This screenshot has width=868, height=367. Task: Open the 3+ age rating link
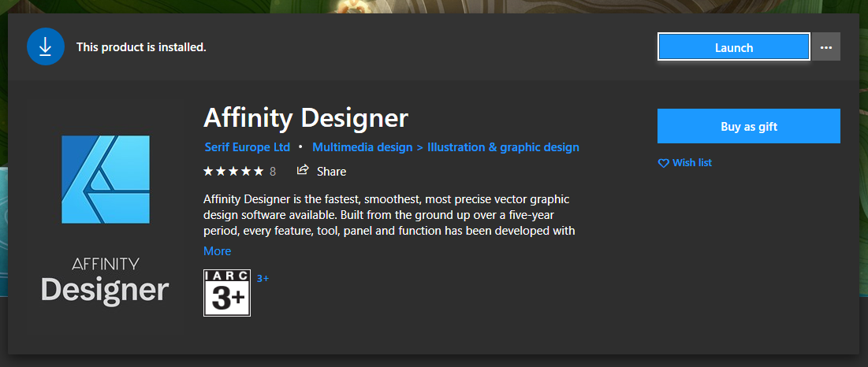tap(263, 279)
